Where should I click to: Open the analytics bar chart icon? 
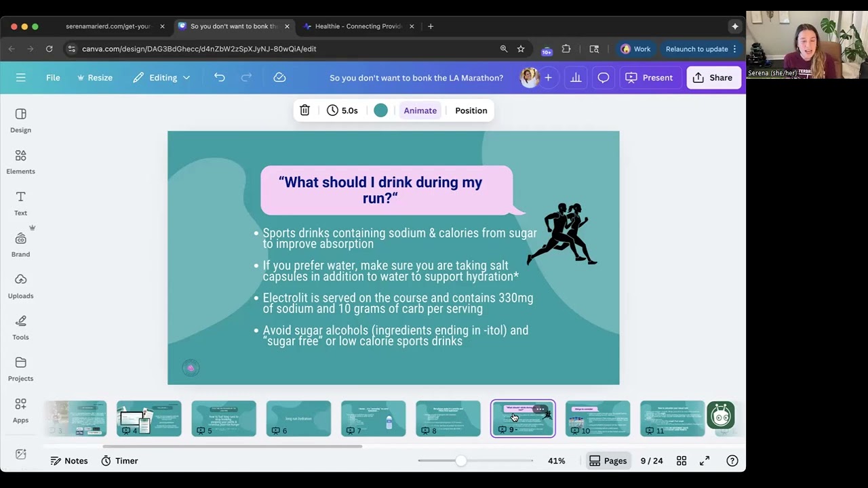click(576, 77)
